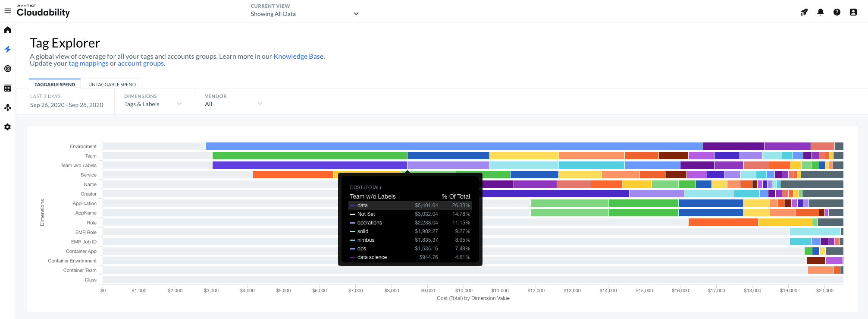The height and width of the screenshot is (319, 868).
Task: Click the 'solid' row in the tooltip
Action: pyautogui.click(x=410, y=231)
